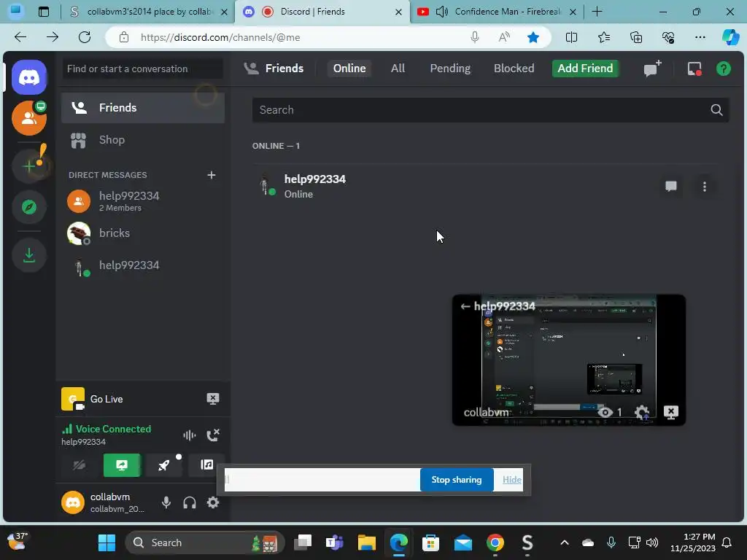Turn on camera toggle button
The width and height of the screenshot is (747, 560).
[79, 465]
